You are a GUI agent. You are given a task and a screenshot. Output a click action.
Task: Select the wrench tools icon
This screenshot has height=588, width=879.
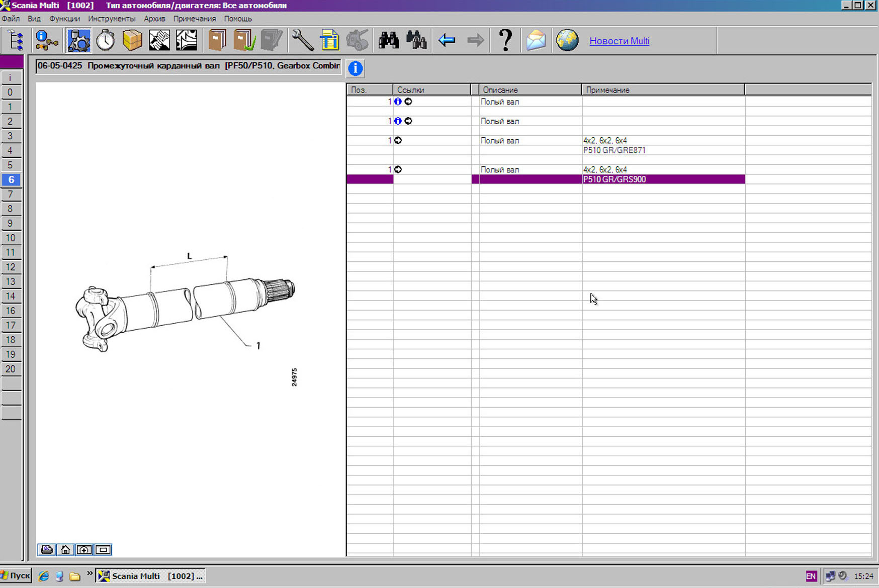point(302,40)
